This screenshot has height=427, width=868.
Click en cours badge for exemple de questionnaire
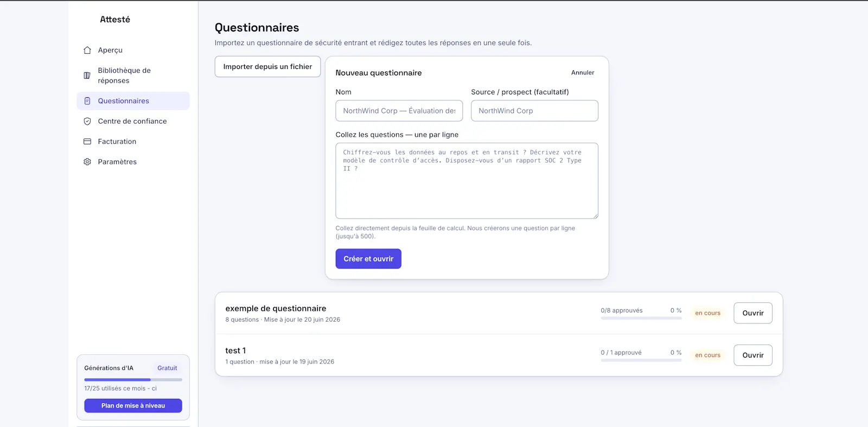point(707,313)
